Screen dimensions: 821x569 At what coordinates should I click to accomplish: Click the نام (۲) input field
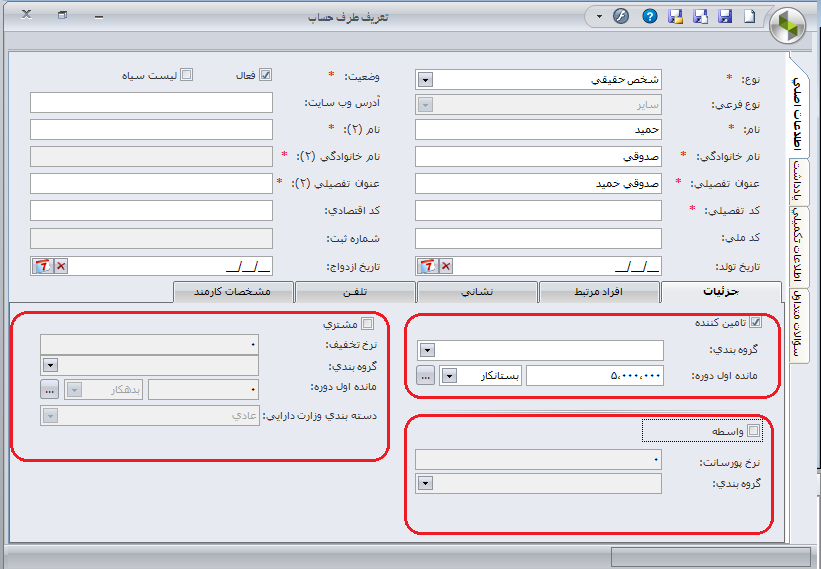coord(151,129)
